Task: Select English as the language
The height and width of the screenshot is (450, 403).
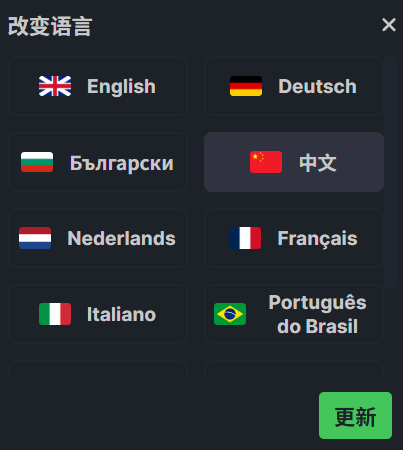Action: pos(98,86)
